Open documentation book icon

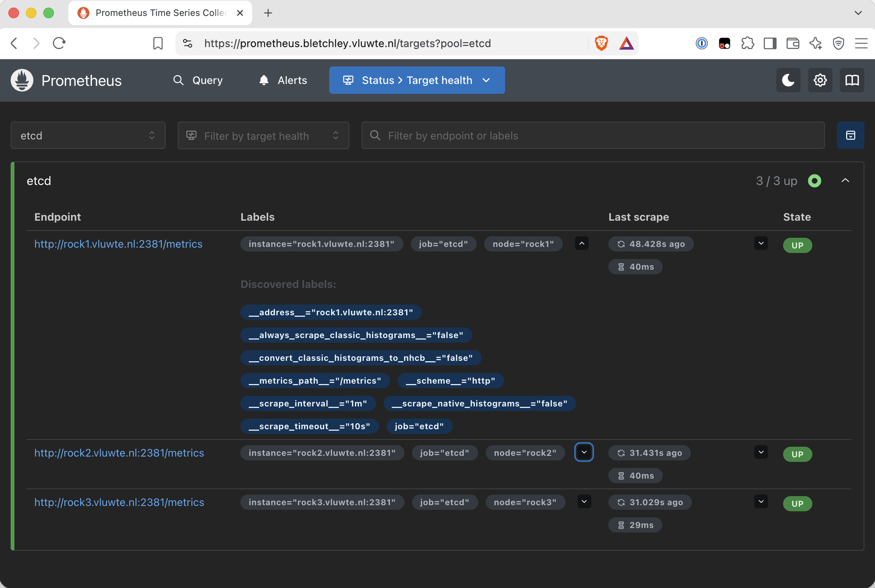852,80
